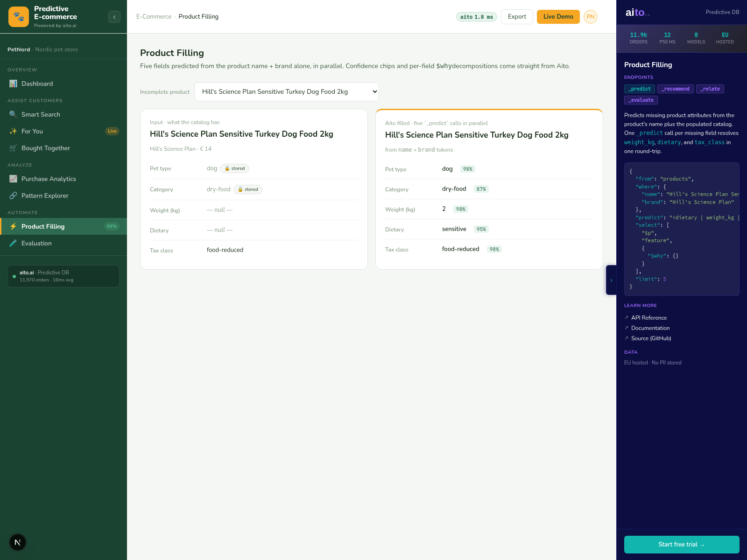
Task: Select the Product Filling sidebar item
Action: [63, 226]
